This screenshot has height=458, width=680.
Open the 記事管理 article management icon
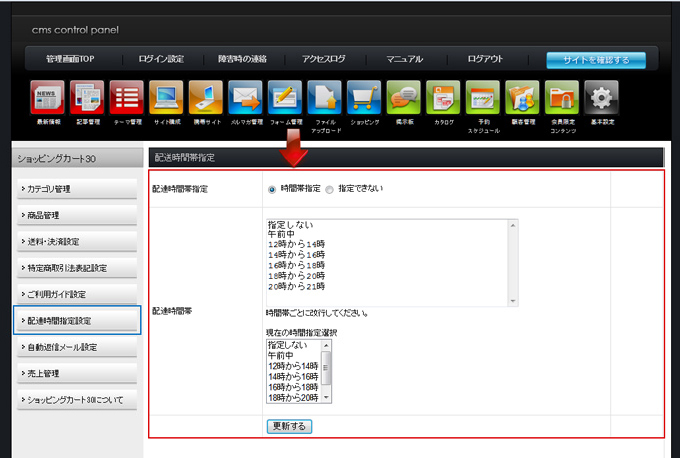pyautogui.click(x=87, y=98)
